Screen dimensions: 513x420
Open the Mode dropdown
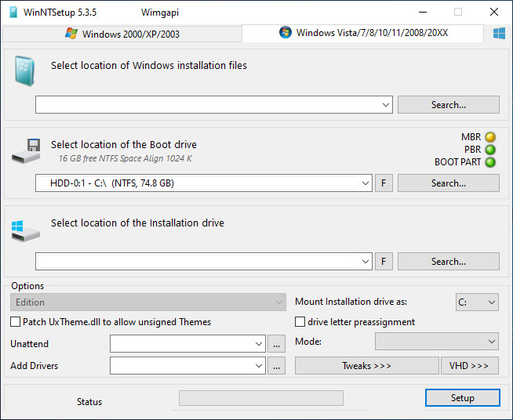point(437,341)
